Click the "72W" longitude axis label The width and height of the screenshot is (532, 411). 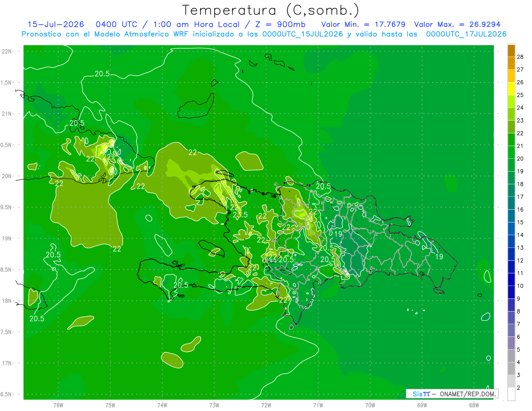coord(266,405)
